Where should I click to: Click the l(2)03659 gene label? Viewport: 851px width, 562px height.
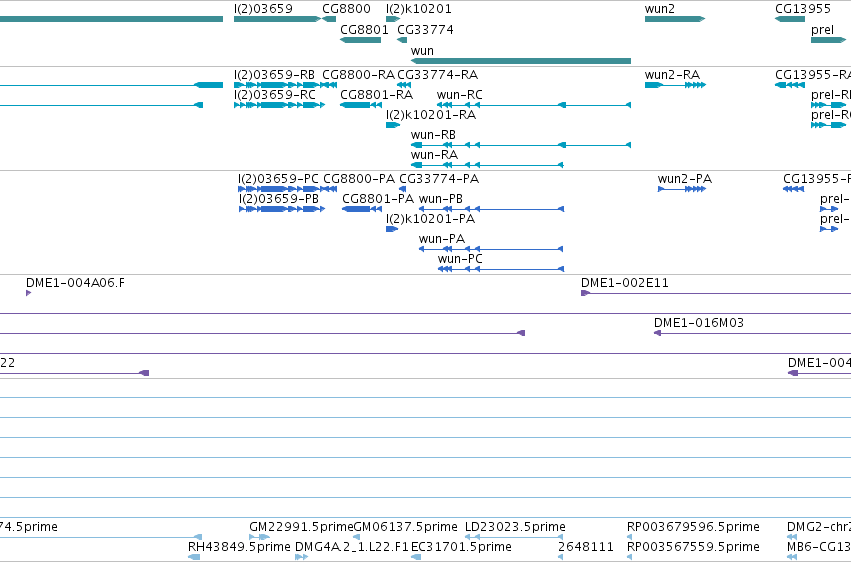pos(263,9)
